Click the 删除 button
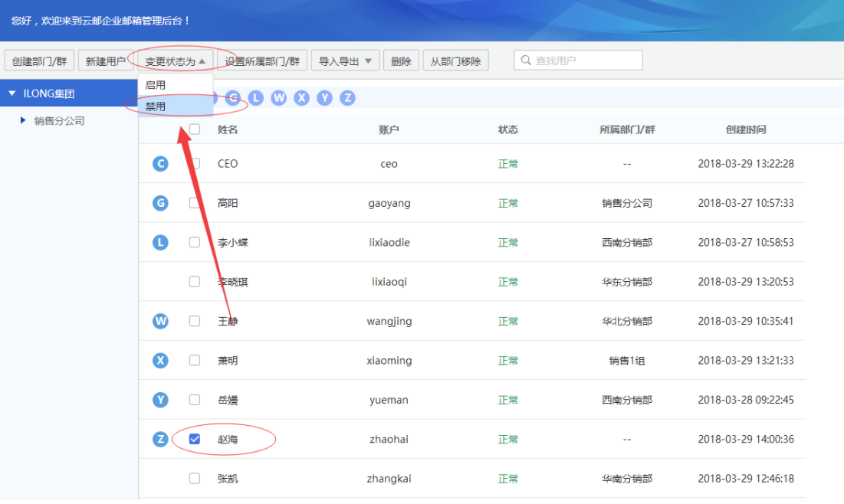844x504 pixels. [x=401, y=61]
